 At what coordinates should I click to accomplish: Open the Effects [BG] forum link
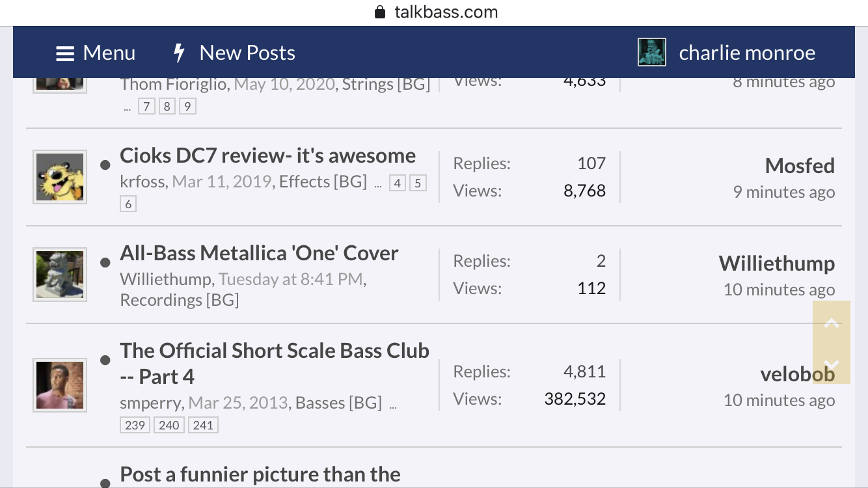[x=323, y=182]
